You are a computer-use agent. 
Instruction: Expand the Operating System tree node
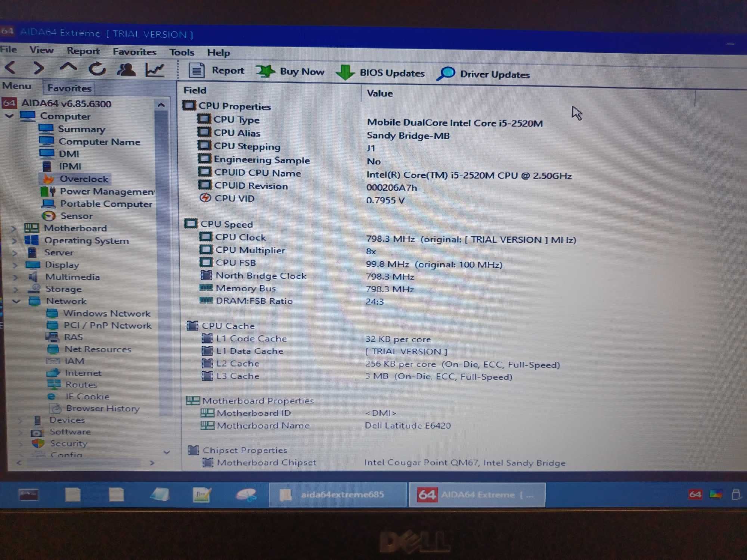point(14,241)
